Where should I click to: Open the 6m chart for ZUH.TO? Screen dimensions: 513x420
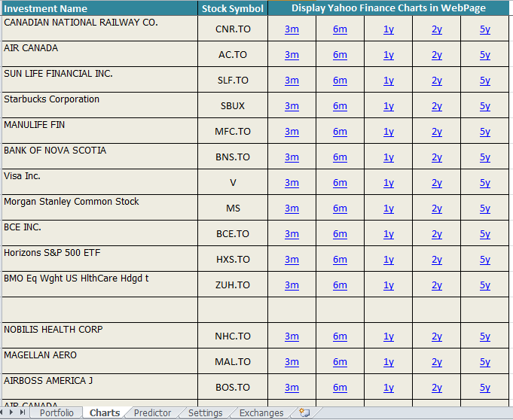click(x=340, y=285)
